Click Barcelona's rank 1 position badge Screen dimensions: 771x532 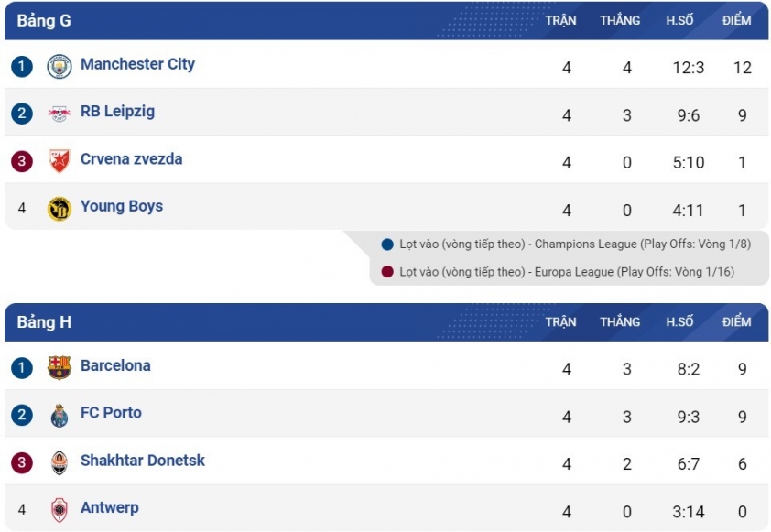[x=22, y=368]
